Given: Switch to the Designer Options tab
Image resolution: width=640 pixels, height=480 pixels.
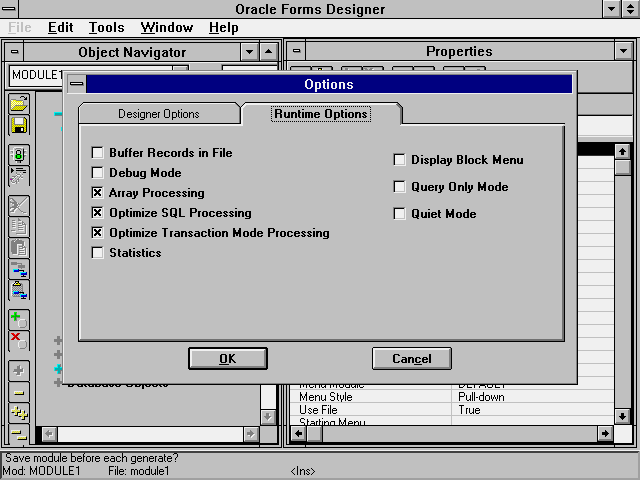Looking at the screenshot, I should pos(159,114).
